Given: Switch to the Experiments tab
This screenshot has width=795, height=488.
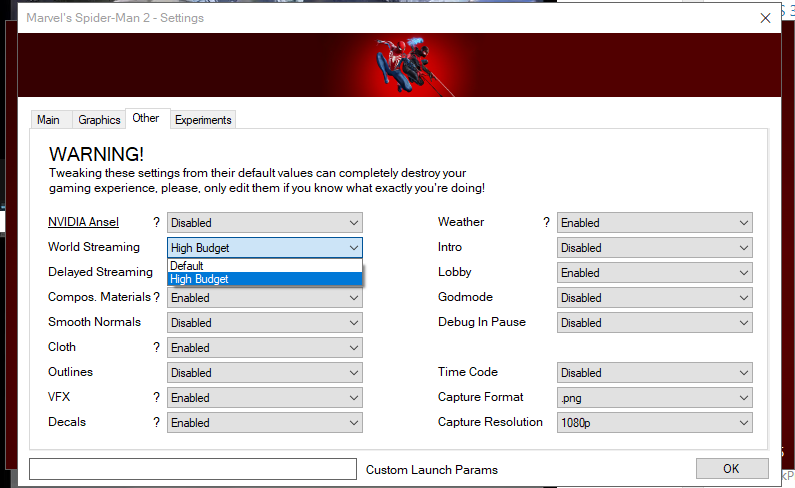Looking at the screenshot, I should click(x=203, y=120).
